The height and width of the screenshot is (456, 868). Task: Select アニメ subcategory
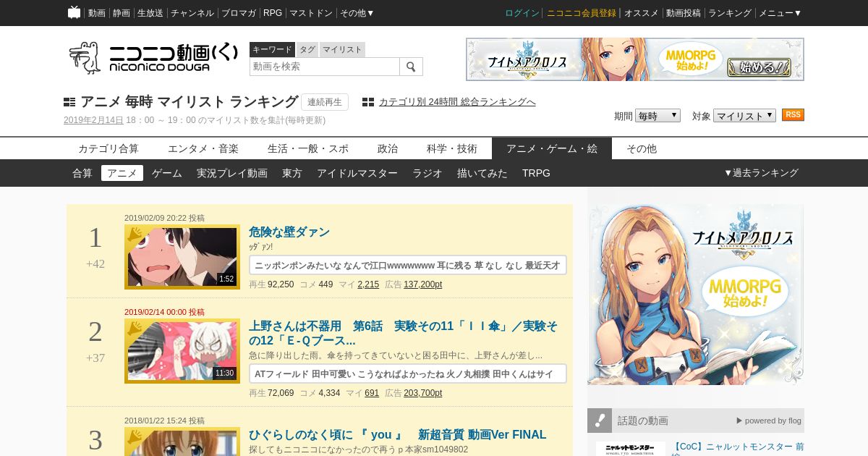[x=122, y=173]
